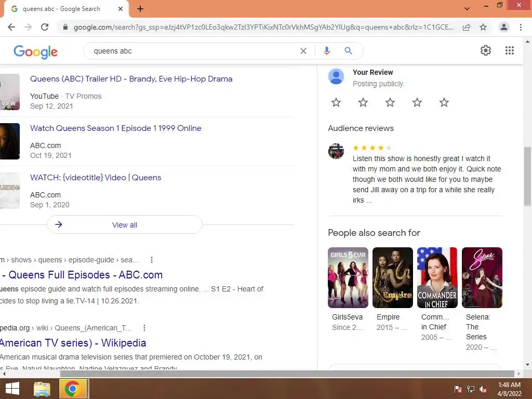Select the Commander in Chief poster
This screenshot has height=399, width=532.
(437, 277)
